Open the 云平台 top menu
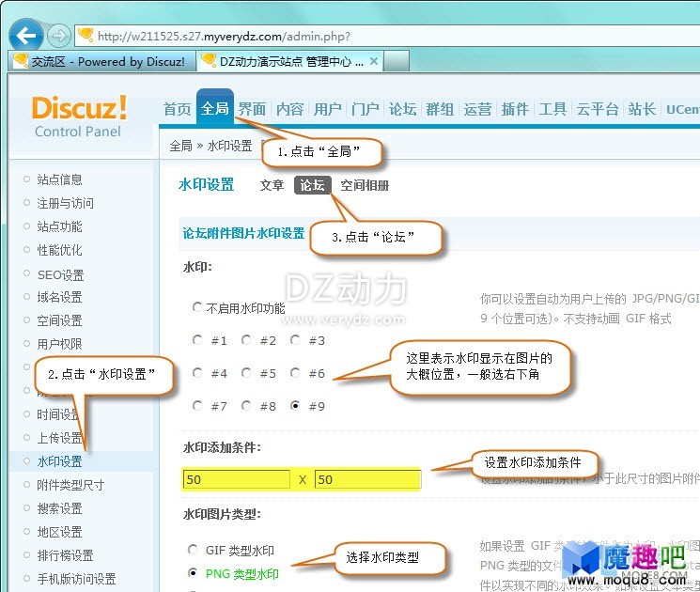Viewport: 700px width, 592px height. point(598,108)
